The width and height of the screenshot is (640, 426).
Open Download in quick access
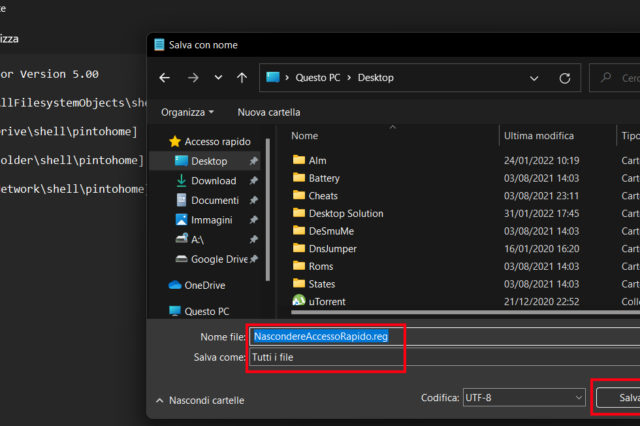(213, 181)
